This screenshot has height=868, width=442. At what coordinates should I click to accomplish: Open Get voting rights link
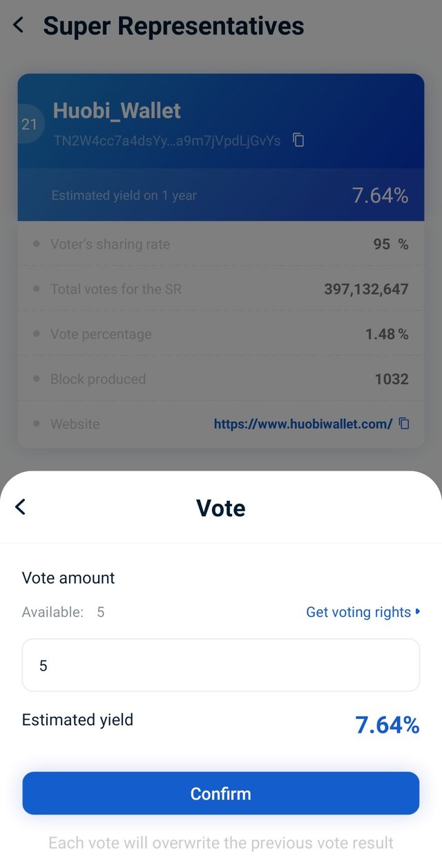pos(358,612)
